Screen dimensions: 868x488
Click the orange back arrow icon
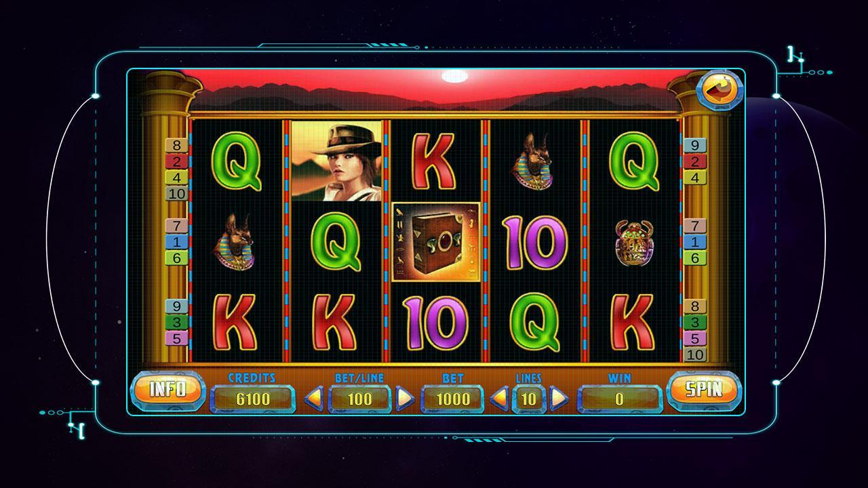pyautogui.click(x=722, y=88)
